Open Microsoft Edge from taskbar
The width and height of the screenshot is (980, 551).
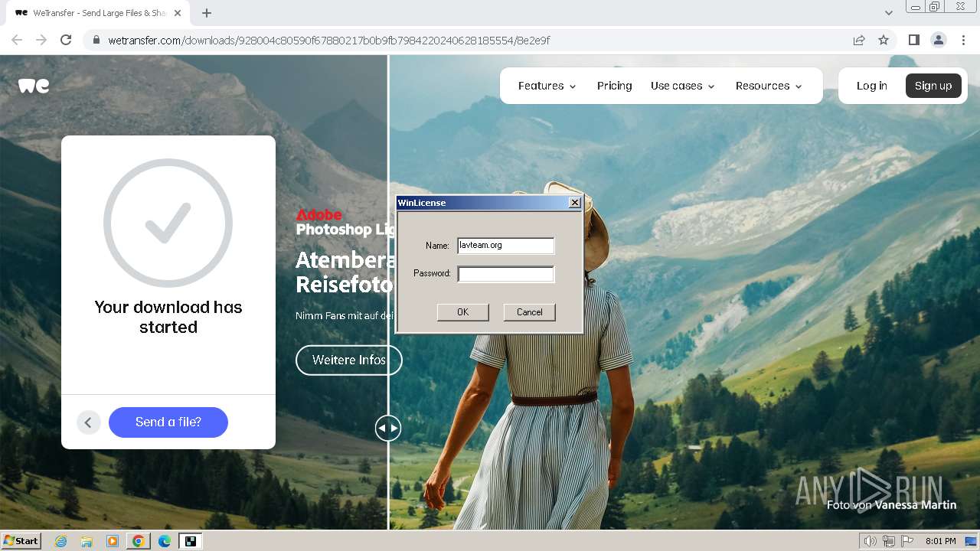[165, 541]
